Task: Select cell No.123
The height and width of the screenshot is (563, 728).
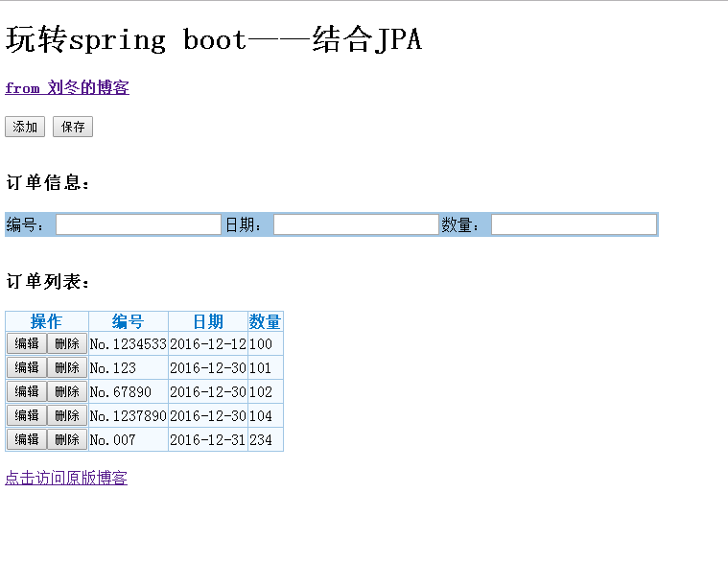Action: [x=129, y=368]
